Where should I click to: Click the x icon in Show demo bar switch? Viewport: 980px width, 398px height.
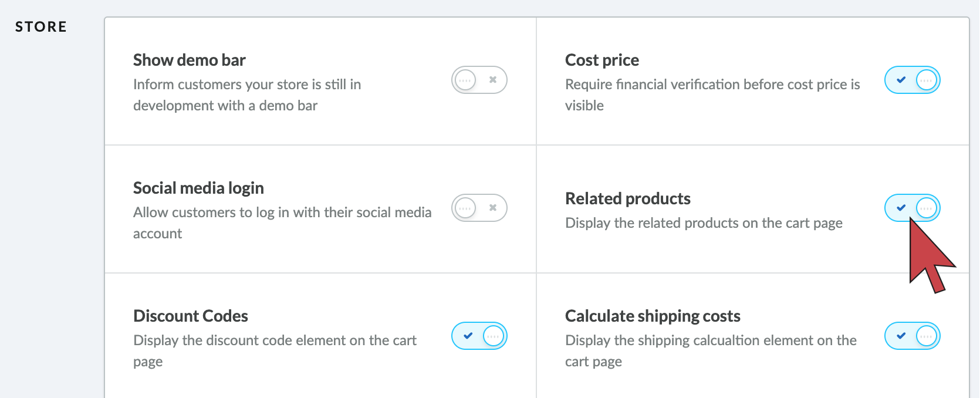coord(493,80)
